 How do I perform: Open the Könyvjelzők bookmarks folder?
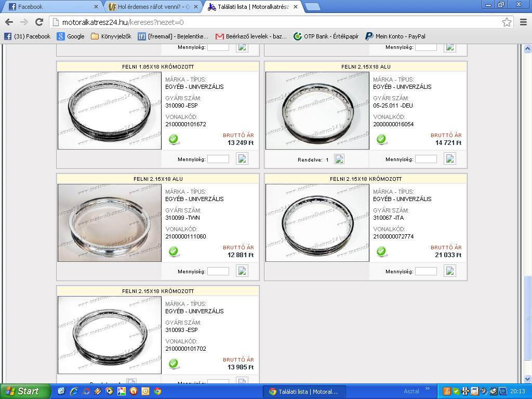click(111, 36)
